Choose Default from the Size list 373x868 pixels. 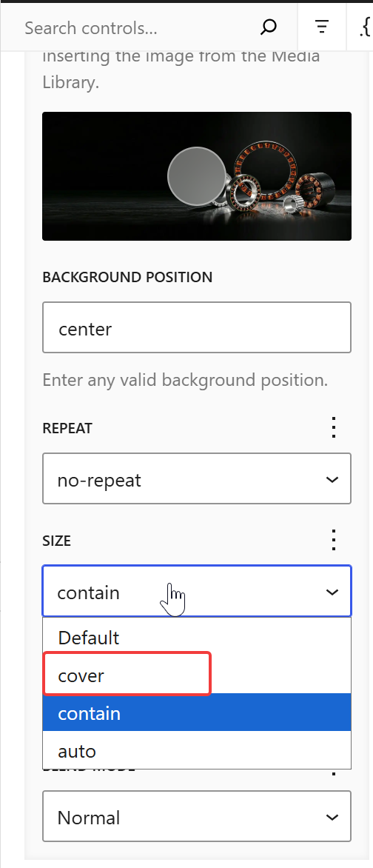coord(196,637)
